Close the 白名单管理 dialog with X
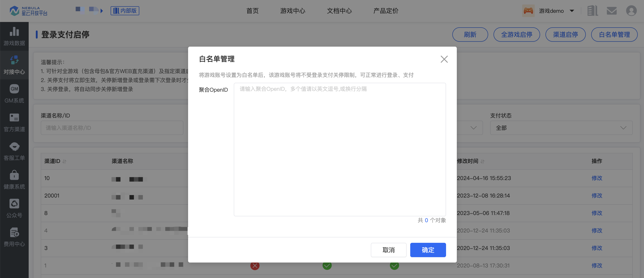 (444, 59)
